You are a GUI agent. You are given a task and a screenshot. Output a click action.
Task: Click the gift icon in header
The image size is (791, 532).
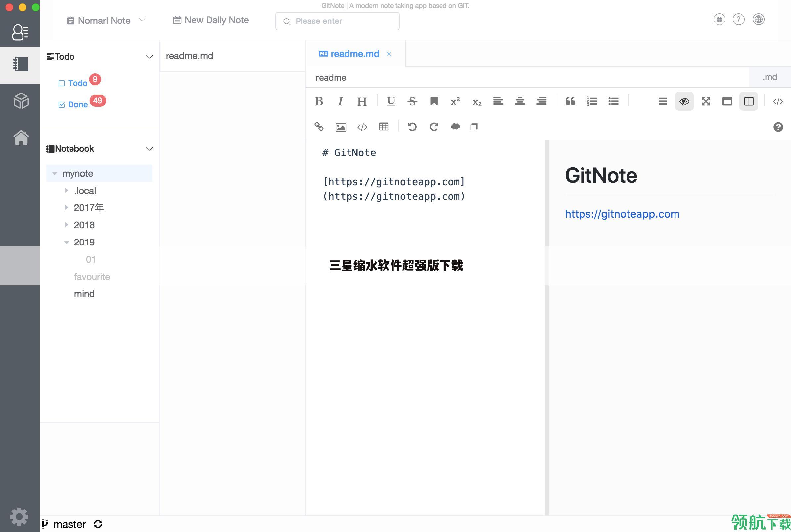(x=719, y=19)
